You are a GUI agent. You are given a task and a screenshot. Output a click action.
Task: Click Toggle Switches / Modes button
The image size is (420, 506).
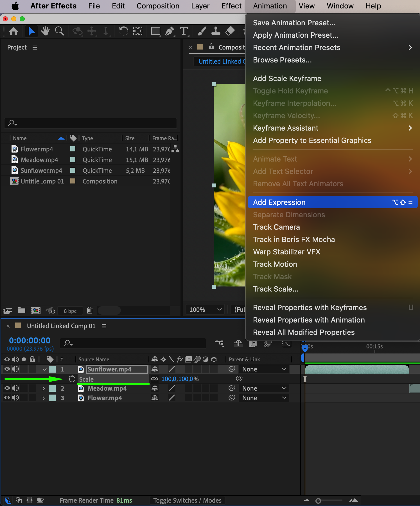187,500
